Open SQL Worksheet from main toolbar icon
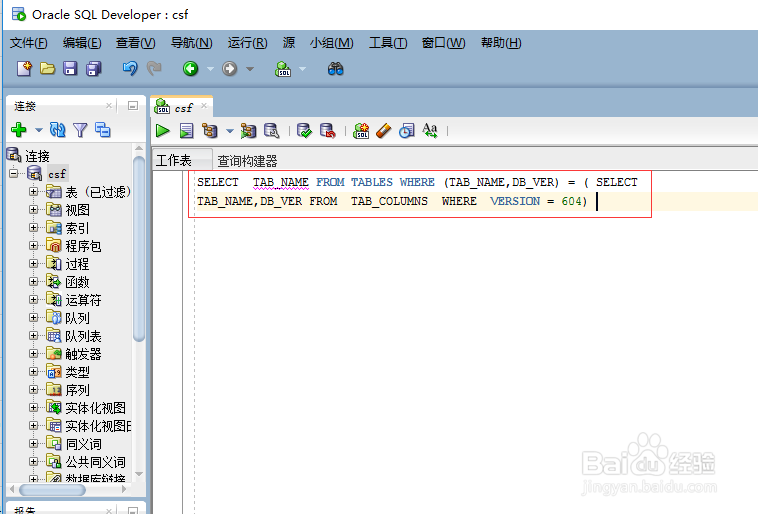The height and width of the screenshot is (514, 758). 283,69
